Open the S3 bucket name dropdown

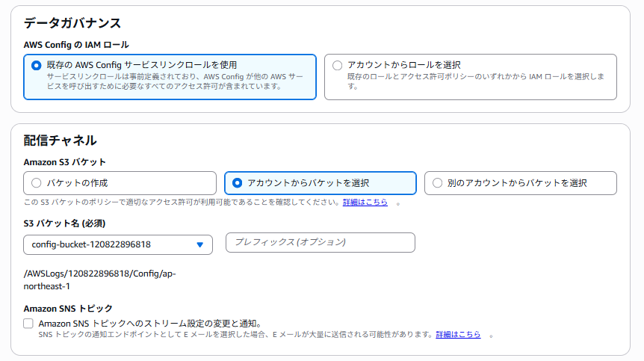click(x=118, y=244)
